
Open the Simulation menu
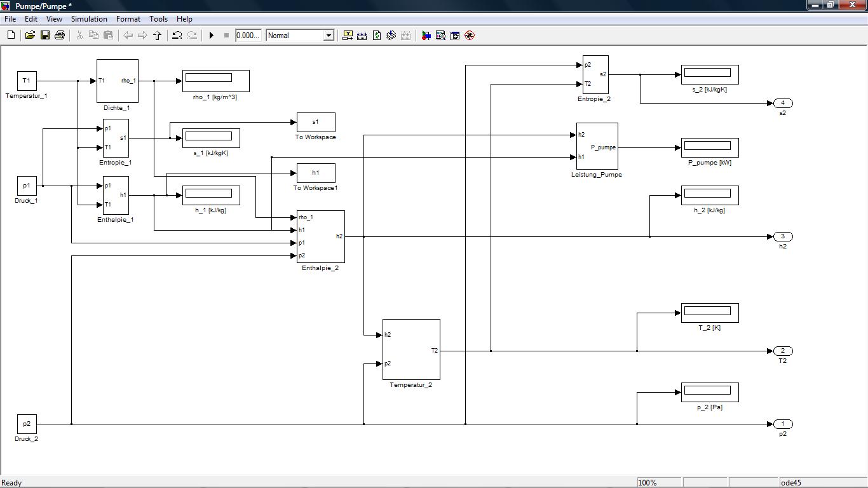click(x=89, y=19)
